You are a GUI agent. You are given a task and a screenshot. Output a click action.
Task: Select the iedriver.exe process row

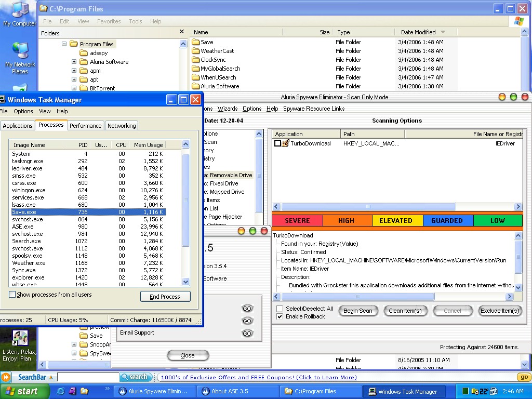pyautogui.click(x=87, y=168)
